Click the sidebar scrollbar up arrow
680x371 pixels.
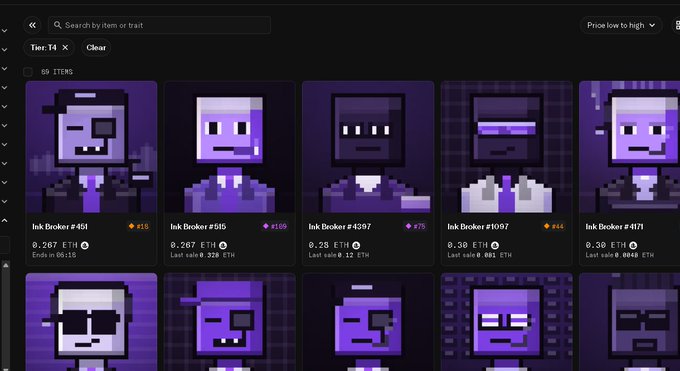[x=6, y=265]
